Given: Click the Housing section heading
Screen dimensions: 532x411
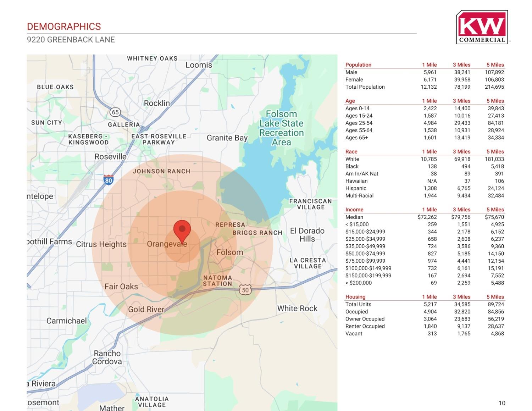Looking at the screenshot, I should click(355, 297).
